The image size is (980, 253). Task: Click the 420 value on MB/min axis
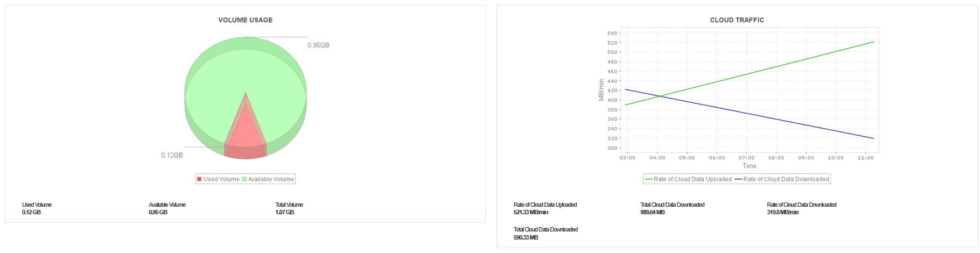coord(612,90)
